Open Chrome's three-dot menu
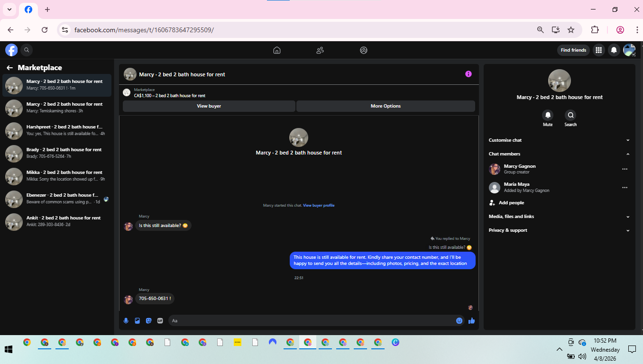Screen dimensions: 643x364 [x=637, y=30]
